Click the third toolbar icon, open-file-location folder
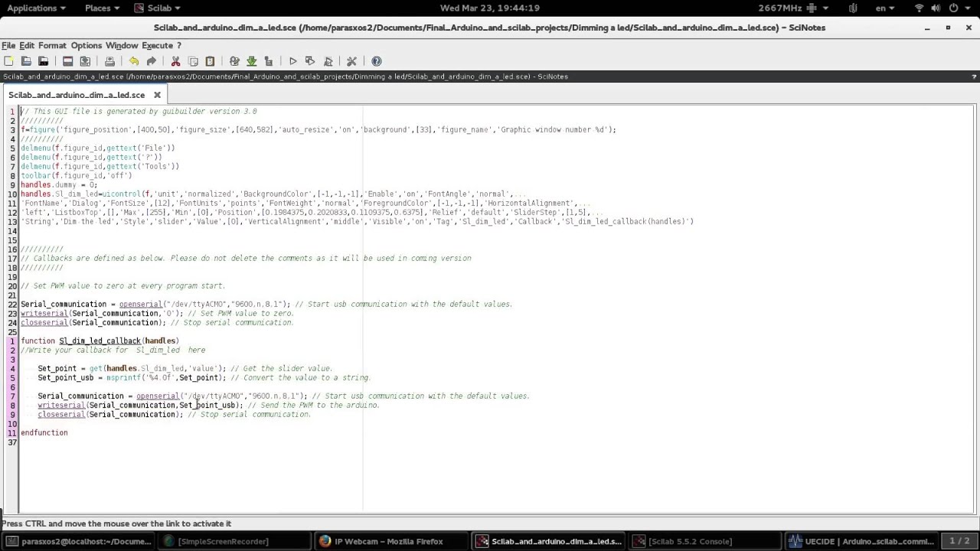 (44, 61)
